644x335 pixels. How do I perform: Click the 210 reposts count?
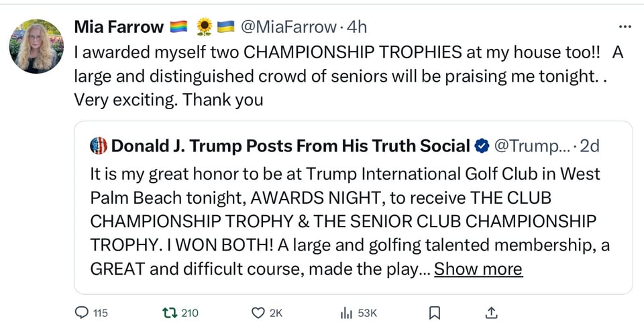coord(190,313)
